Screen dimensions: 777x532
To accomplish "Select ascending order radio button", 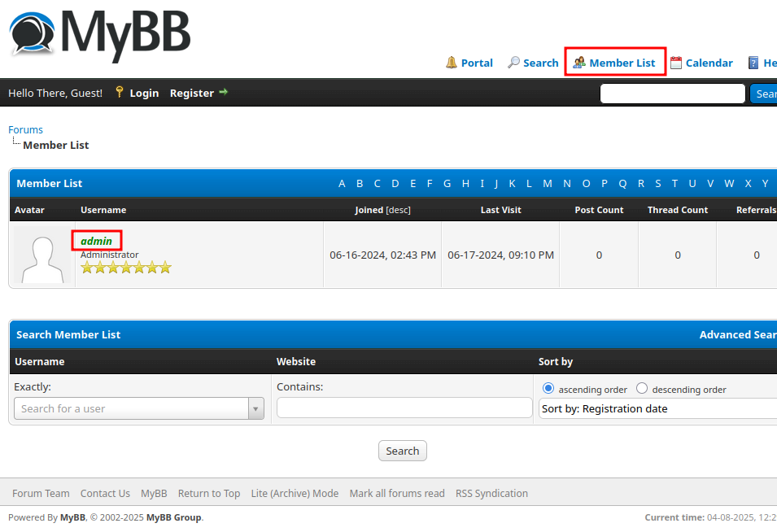I will (x=548, y=389).
